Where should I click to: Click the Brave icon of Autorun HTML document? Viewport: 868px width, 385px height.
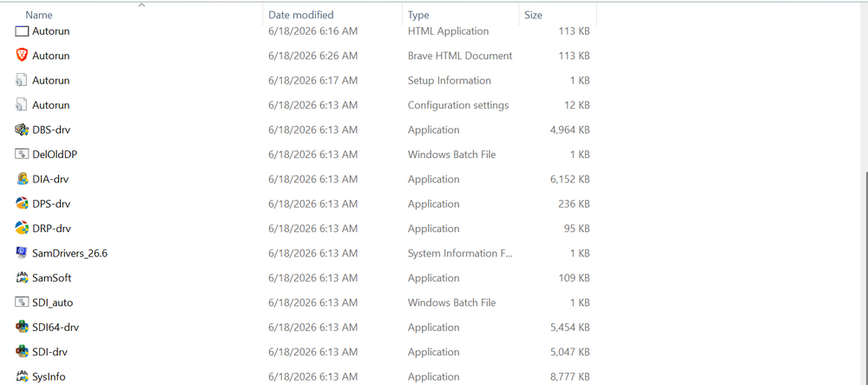[x=22, y=56]
